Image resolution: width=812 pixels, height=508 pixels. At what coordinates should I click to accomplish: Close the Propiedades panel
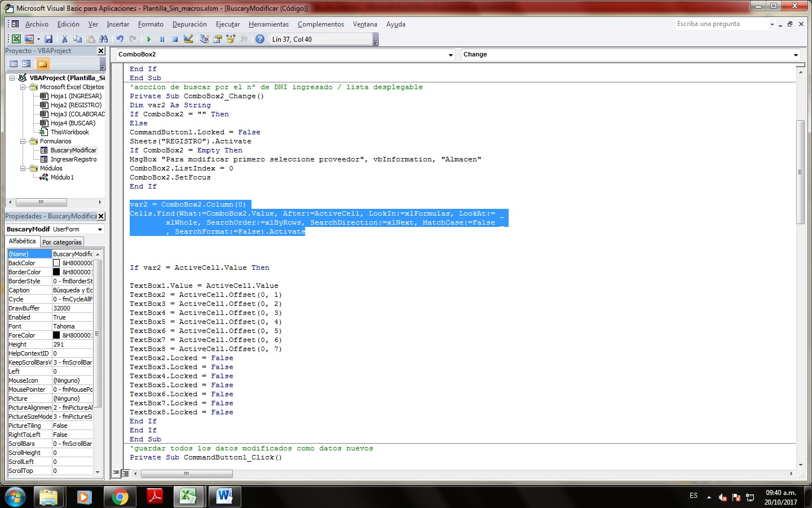tap(101, 216)
